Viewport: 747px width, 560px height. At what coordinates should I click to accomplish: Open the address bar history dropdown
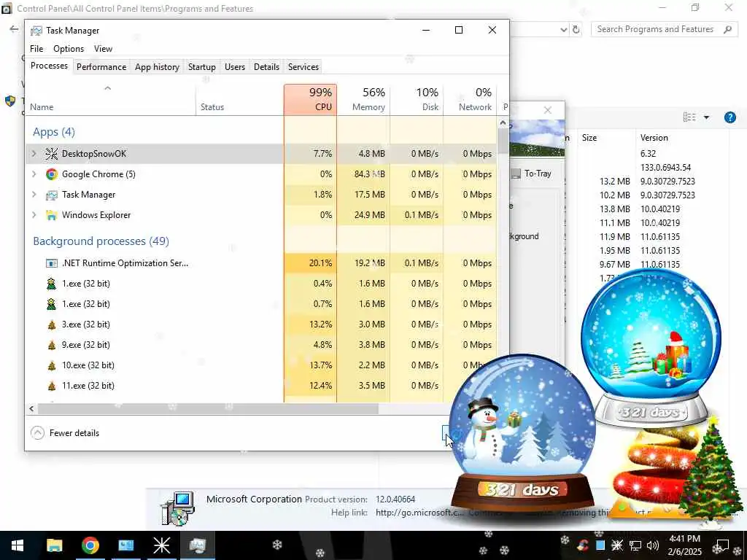[564, 29]
